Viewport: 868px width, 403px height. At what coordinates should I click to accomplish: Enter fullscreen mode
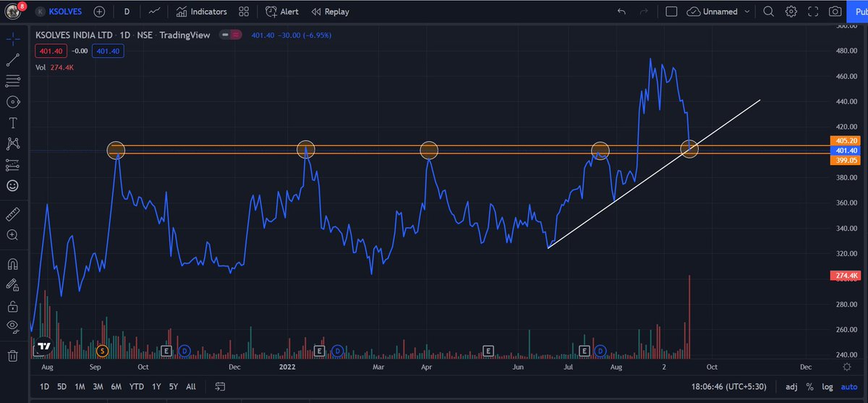pos(814,12)
